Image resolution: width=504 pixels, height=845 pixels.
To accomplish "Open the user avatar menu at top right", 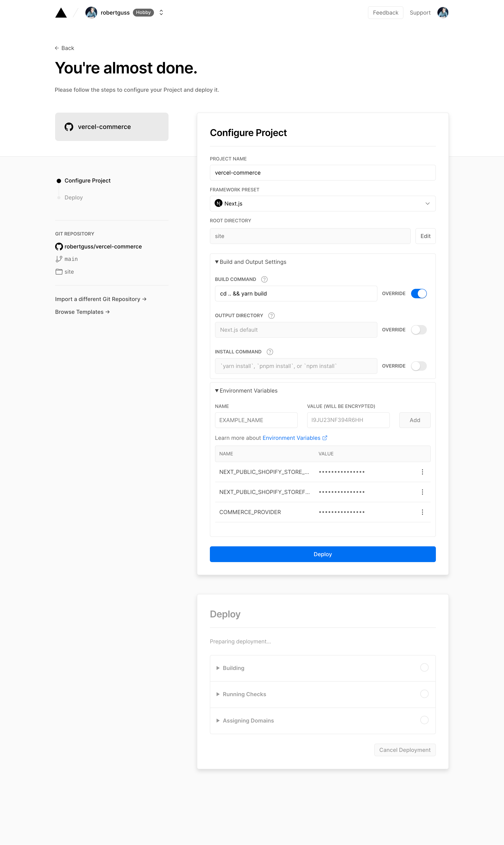I will tap(443, 13).
